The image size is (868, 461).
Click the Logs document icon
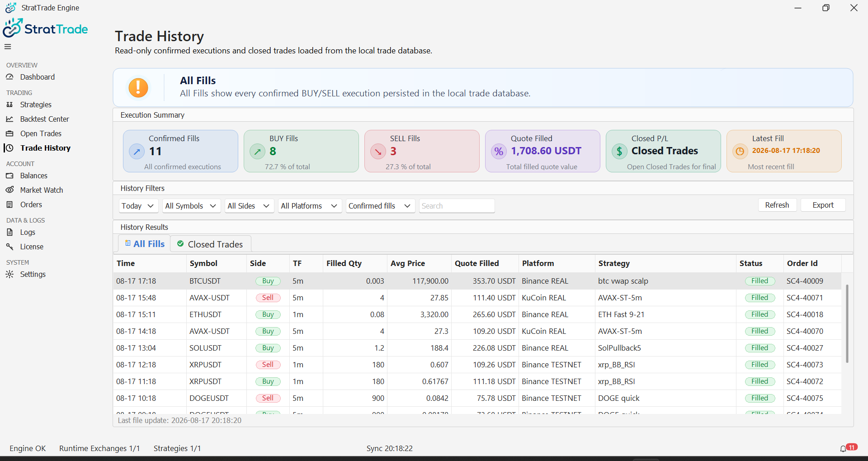coord(9,232)
